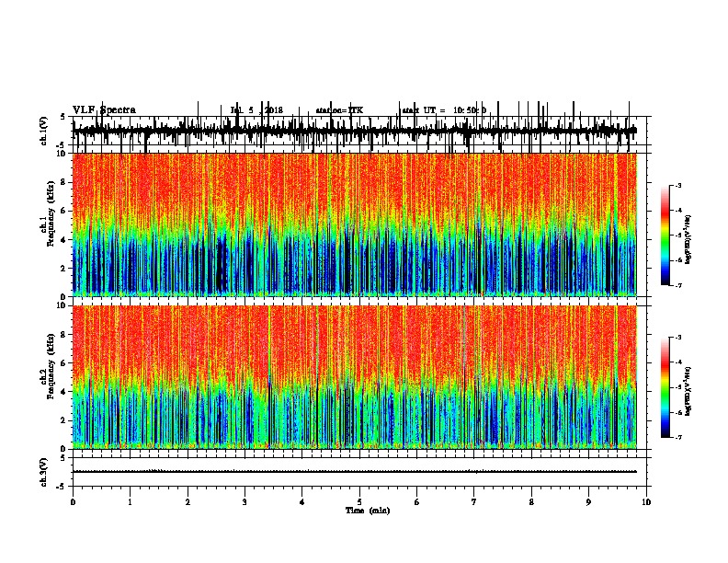
Task: Click ch.1 spectrogram frequency tick "8"
Action: click(64, 182)
